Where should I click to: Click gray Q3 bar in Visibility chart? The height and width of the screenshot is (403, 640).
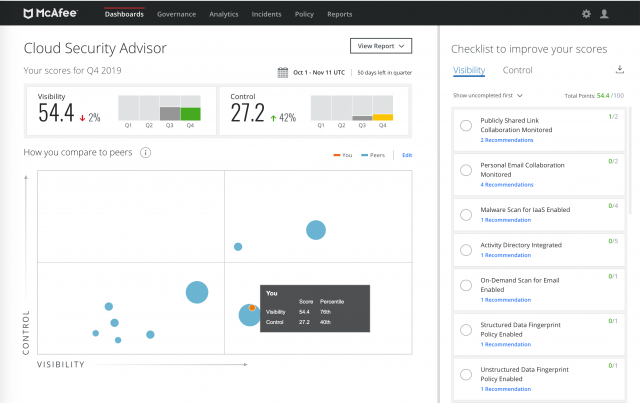tap(170, 114)
